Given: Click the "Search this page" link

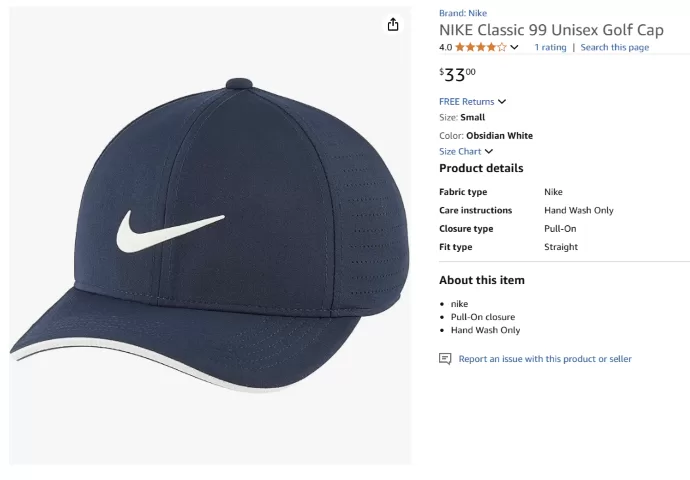Looking at the screenshot, I should [x=614, y=47].
